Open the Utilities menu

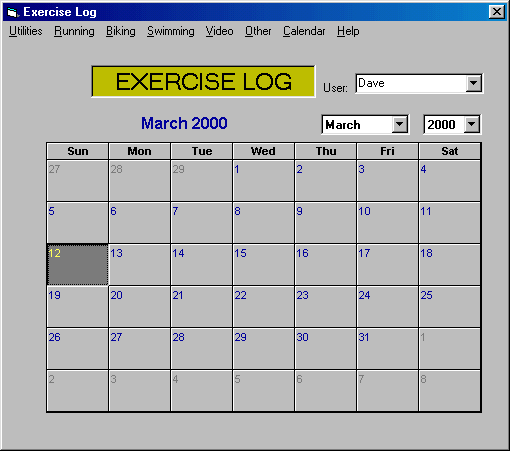tap(26, 31)
